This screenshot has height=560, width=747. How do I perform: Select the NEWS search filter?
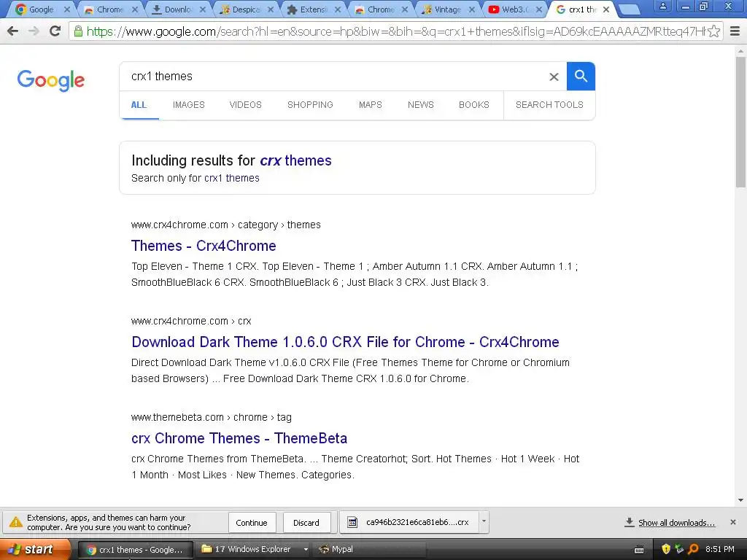[x=421, y=105]
